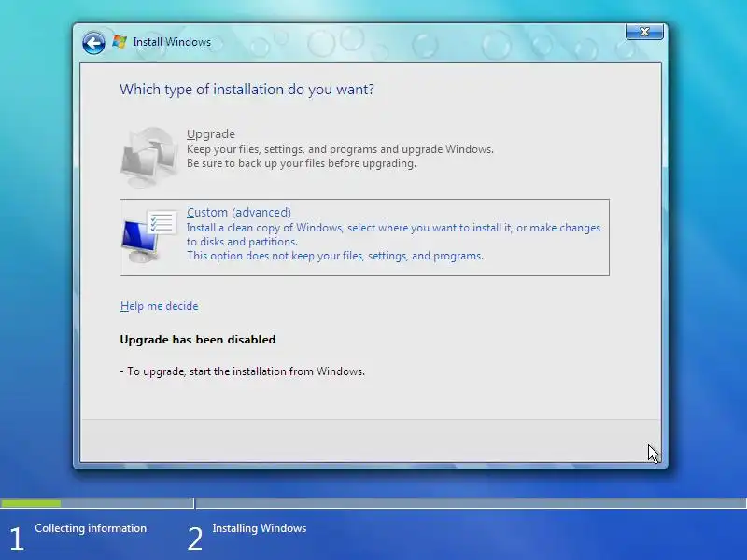This screenshot has height=560, width=747.
Task: Click the greyed-out Upgrade computers icon
Action: coord(148,157)
